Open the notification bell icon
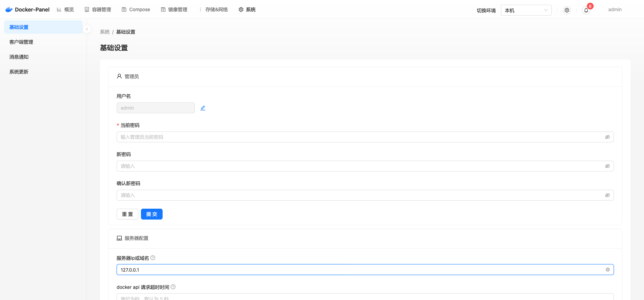This screenshot has width=644, height=300. pos(586,10)
